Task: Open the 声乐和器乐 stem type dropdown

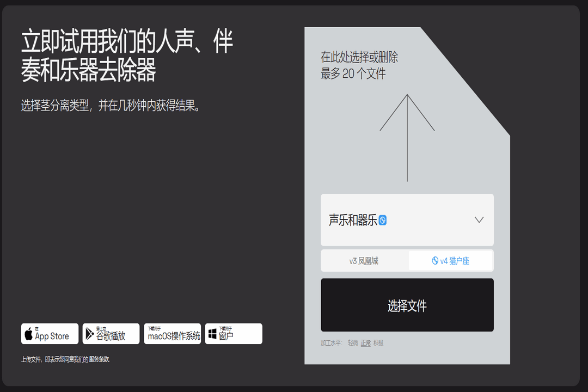Action: pyautogui.click(x=407, y=220)
